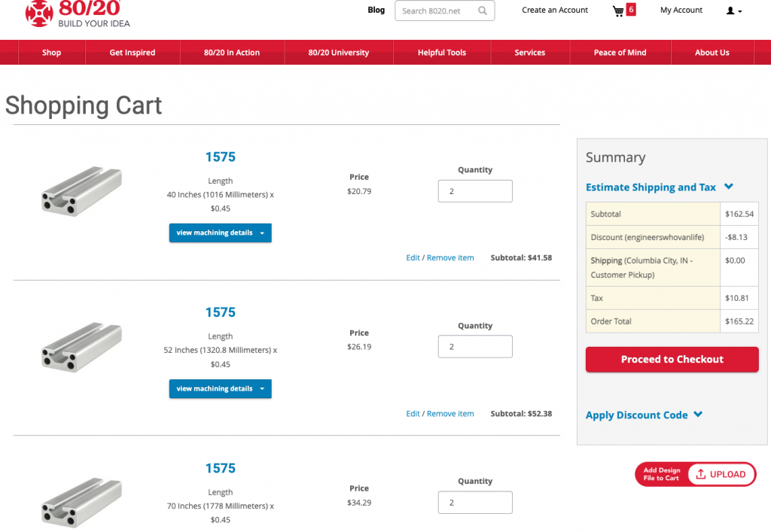Open the 80/20 University menu

point(338,53)
